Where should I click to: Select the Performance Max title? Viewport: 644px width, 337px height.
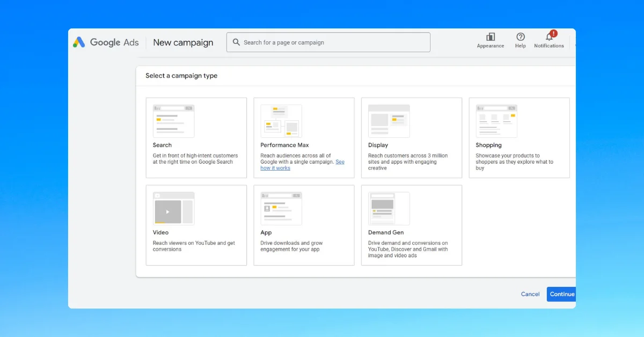pyautogui.click(x=284, y=145)
